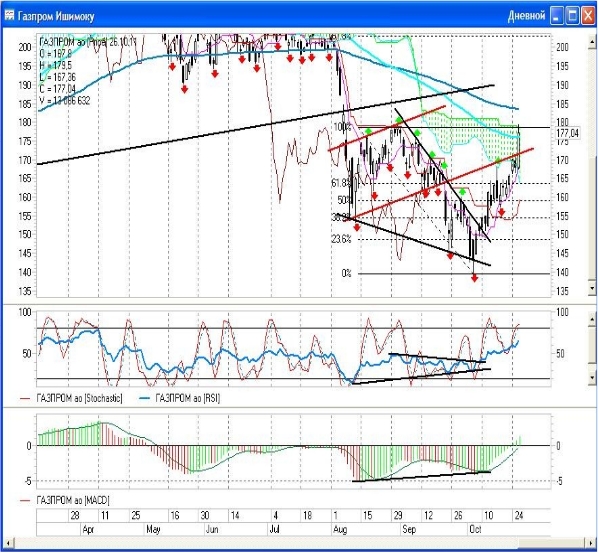Click the brown line swatch beside Stochastic legend
This screenshot has height=553, width=600.
pyautogui.click(x=25, y=399)
